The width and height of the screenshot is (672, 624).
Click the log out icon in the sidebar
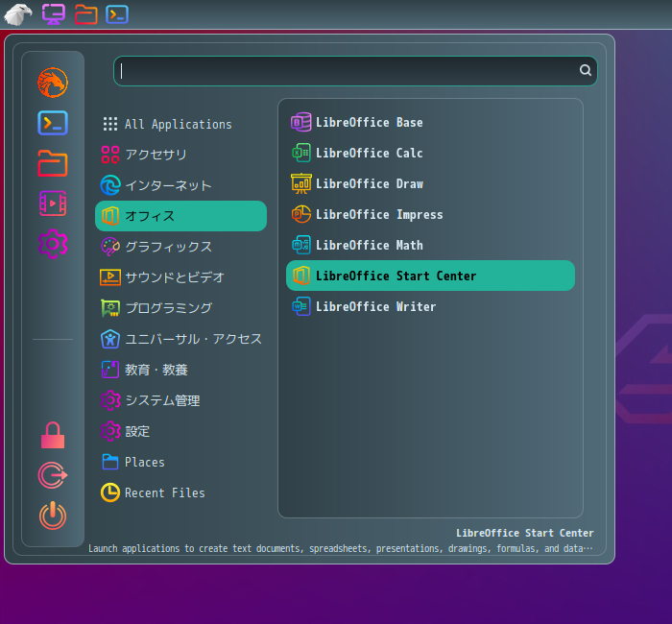click(53, 475)
